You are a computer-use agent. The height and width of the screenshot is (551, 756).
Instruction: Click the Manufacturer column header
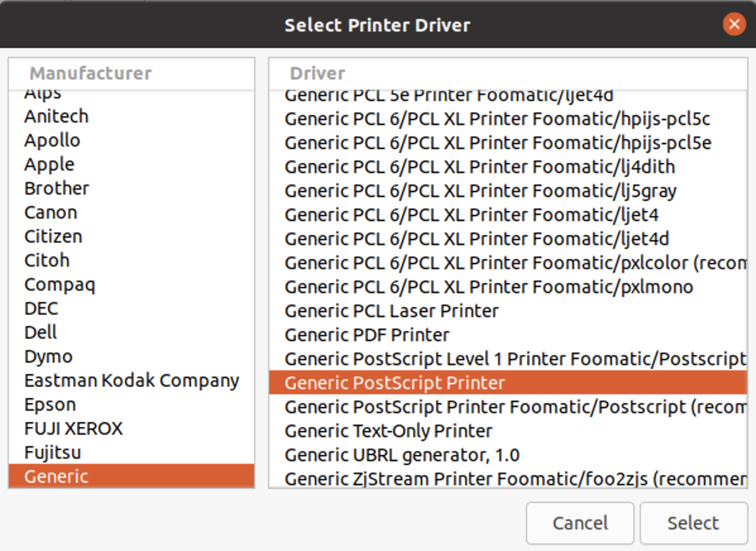[90, 73]
